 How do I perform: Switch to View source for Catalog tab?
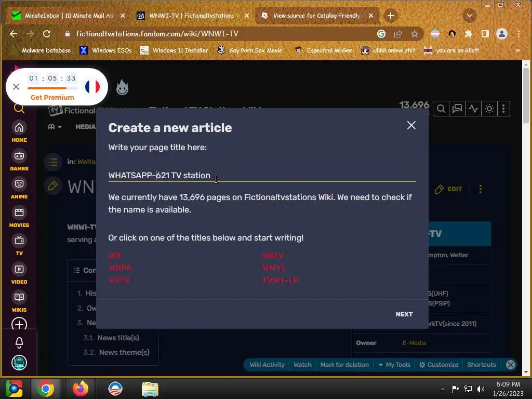pyautogui.click(x=316, y=16)
